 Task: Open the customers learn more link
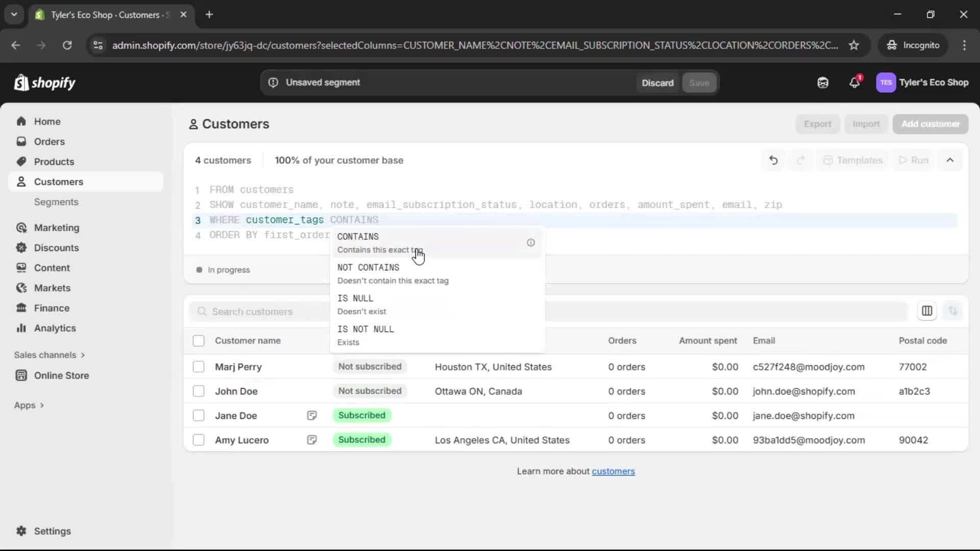(614, 471)
